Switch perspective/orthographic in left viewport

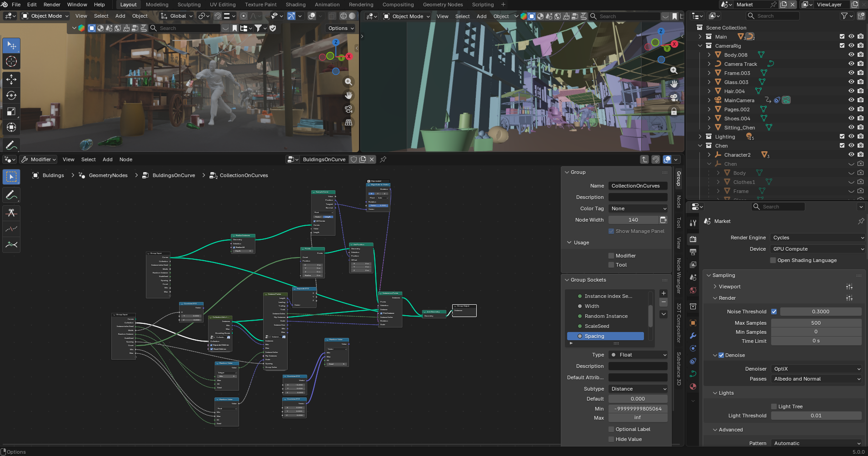coord(349,123)
